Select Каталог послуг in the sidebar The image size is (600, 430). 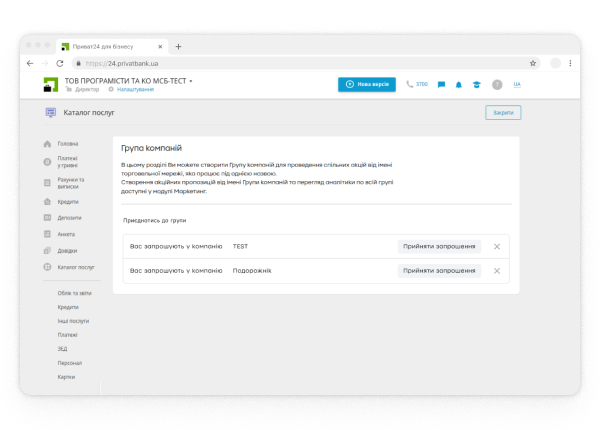pos(75,268)
